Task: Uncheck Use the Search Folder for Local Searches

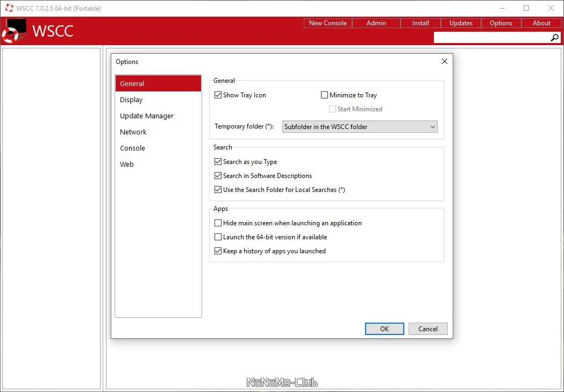Action: [x=218, y=189]
